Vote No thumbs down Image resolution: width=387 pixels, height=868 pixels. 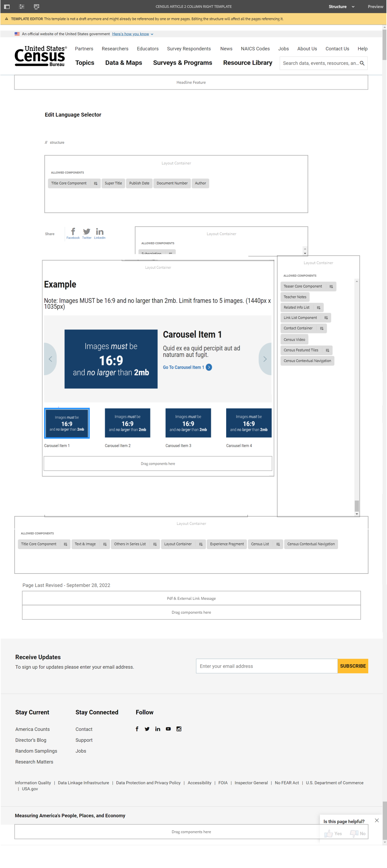pyautogui.click(x=358, y=834)
